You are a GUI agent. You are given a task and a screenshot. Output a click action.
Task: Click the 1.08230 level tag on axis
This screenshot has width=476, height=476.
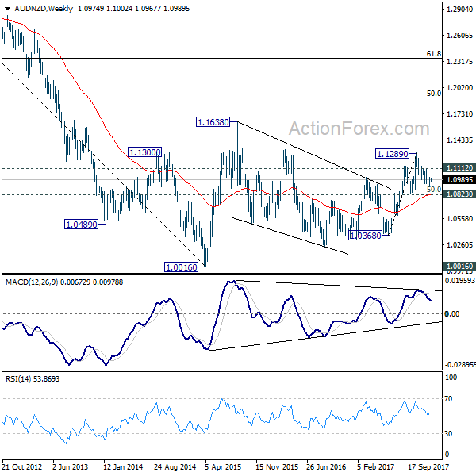click(x=459, y=194)
